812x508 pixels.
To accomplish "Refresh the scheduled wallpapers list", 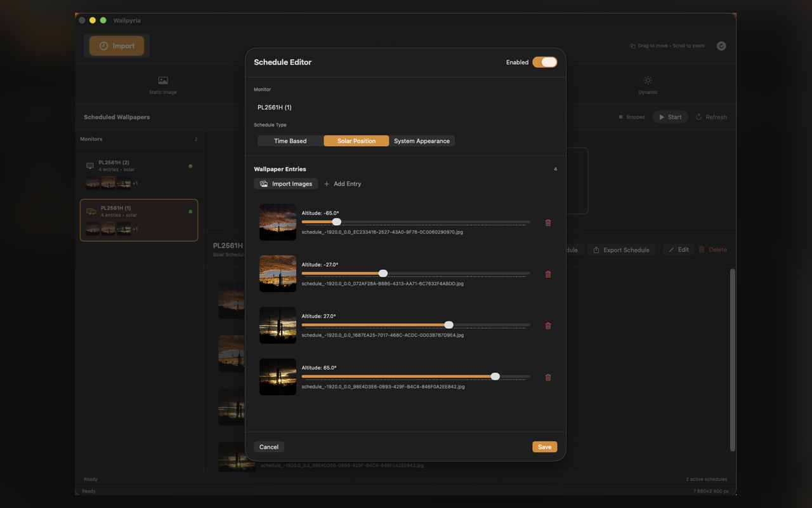I will (711, 117).
